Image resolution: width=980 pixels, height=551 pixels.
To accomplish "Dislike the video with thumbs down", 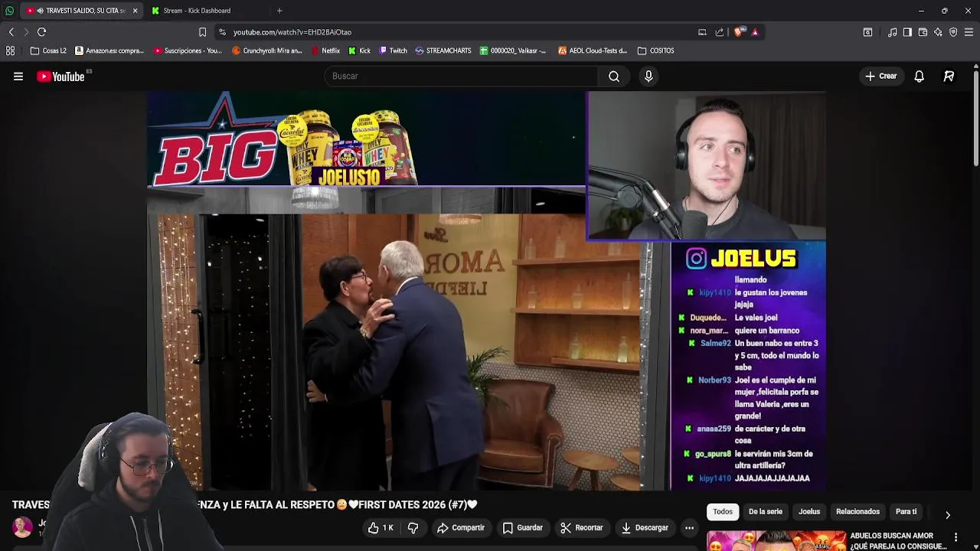I will tap(413, 527).
